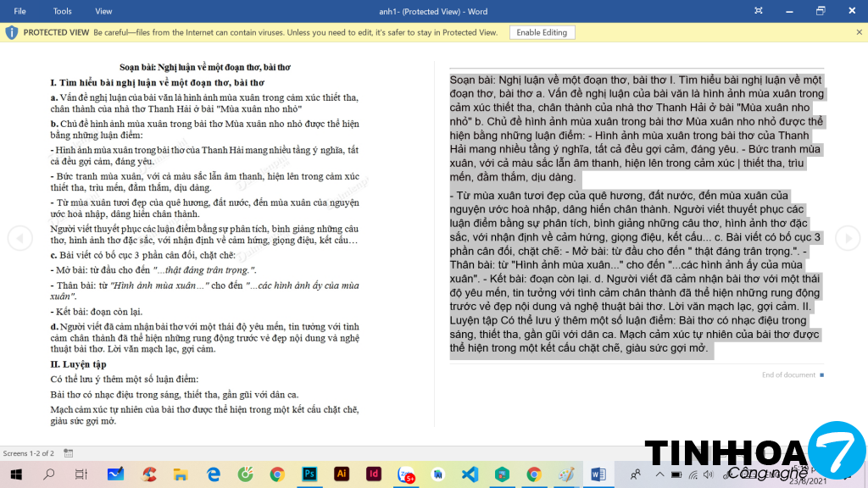Open the File menu
868x488 pixels.
point(19,11)
